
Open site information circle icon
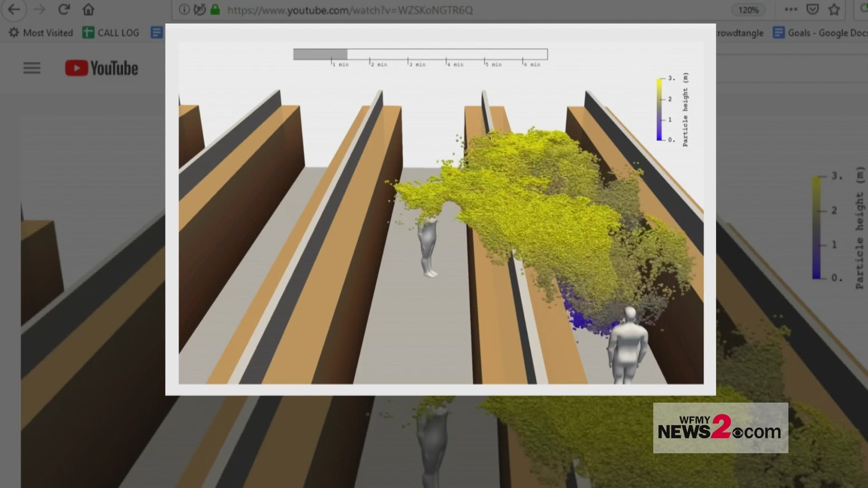point(184,9)
